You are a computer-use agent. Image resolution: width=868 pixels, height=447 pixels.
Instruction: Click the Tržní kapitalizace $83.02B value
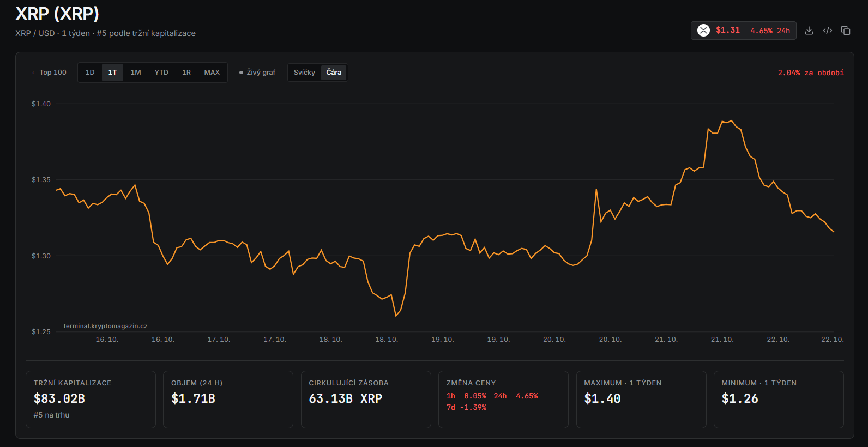point(59,399)
